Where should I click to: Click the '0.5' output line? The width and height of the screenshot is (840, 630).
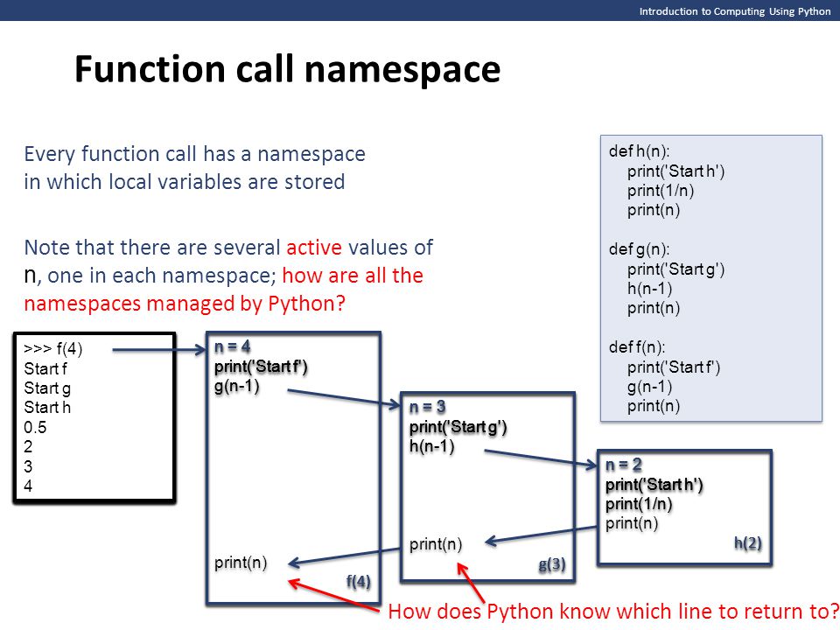[x=35, y=428]
